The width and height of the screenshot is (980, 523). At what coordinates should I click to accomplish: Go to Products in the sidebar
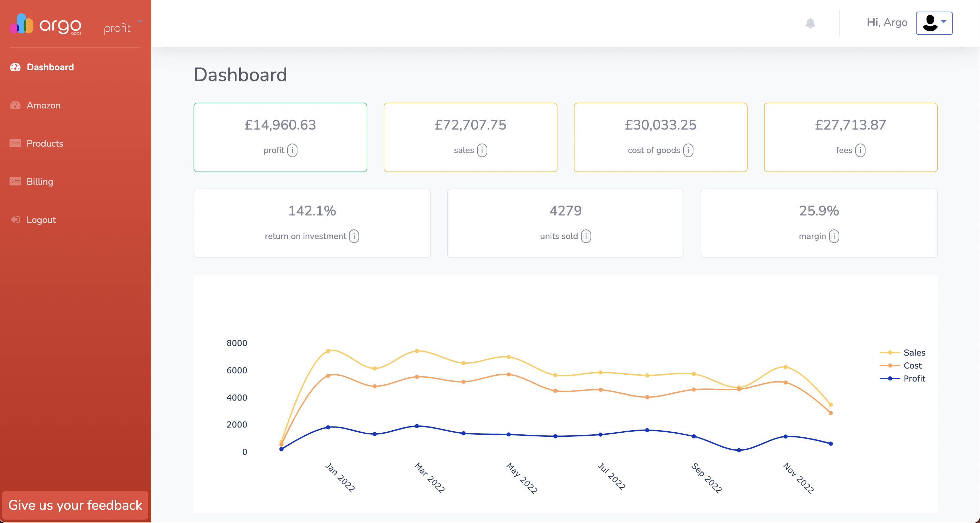coord(45,144)
